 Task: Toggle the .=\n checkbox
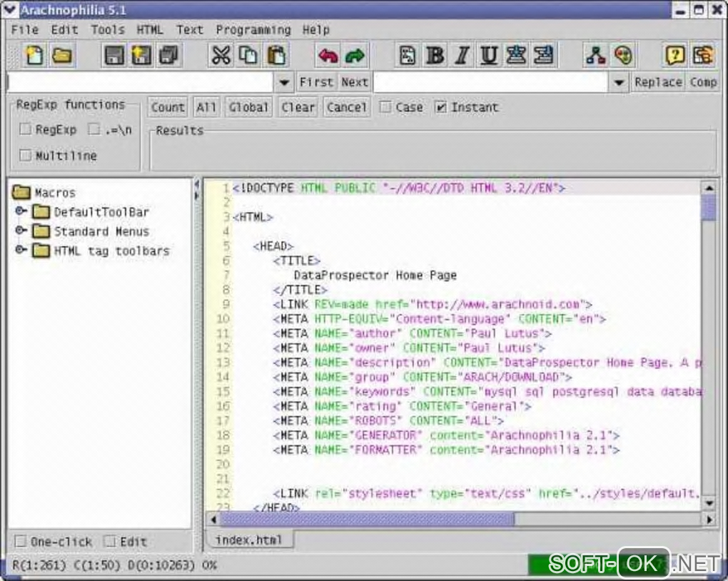point(94,129)
